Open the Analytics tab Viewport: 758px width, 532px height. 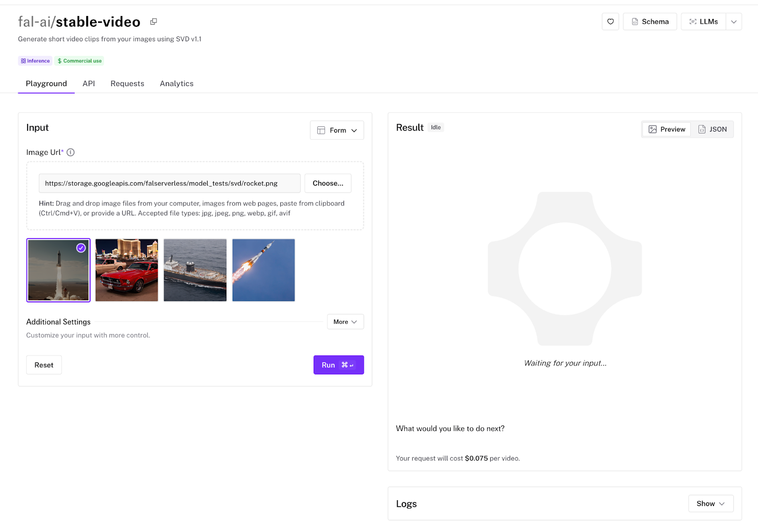pyautogui.click(x=176, y=84)
